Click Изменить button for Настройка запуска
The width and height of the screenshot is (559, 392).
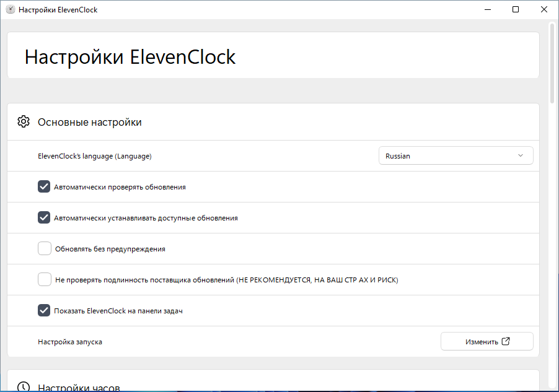(487, 341)
